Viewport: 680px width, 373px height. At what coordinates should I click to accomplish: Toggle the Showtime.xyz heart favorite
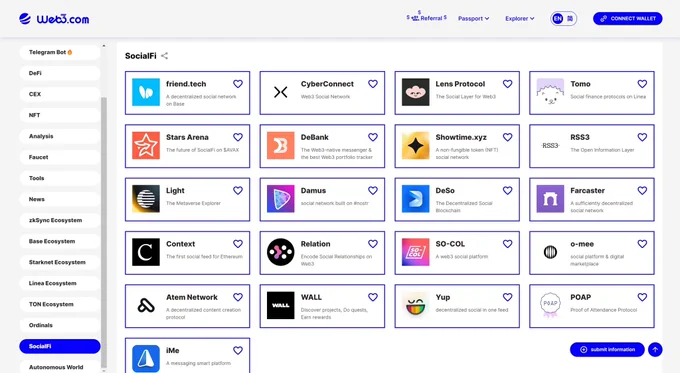507,137
